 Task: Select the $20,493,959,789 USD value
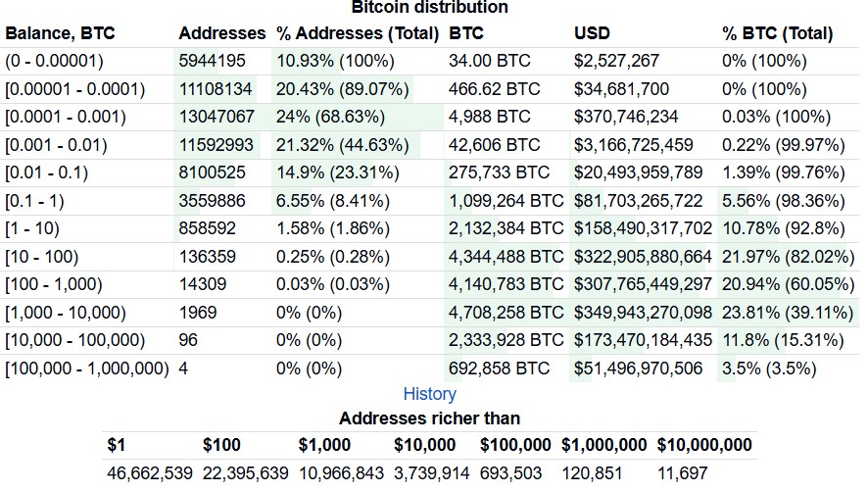point(638,173)
